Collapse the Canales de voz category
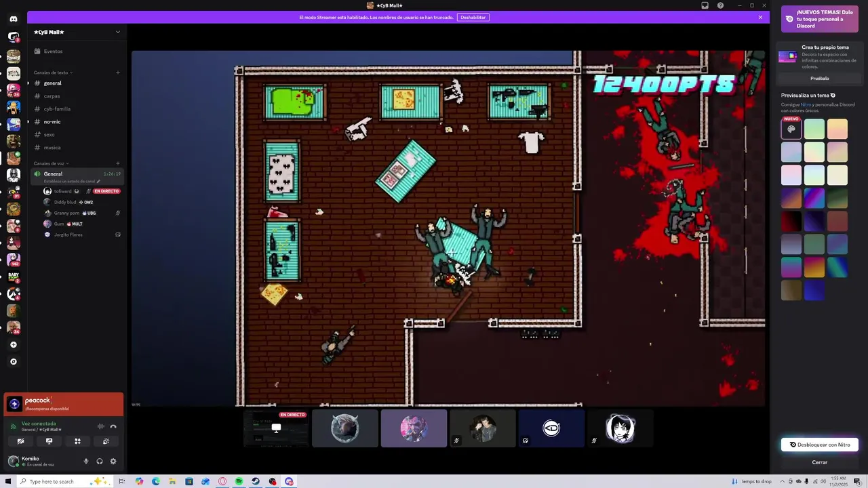Image resolution: width=868 pixels, height=488 pixels. click(x=50, y=163)
